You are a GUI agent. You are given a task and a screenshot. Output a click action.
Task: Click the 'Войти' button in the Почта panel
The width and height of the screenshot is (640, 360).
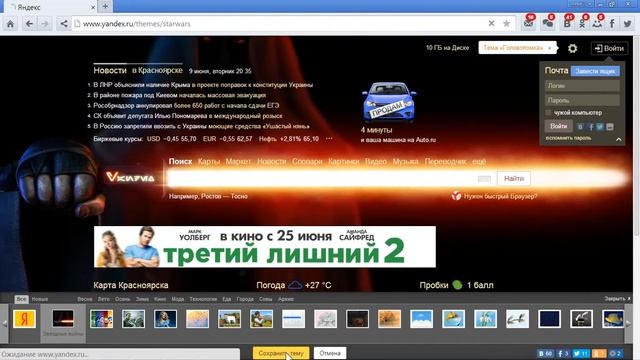(x=558, y=126)
